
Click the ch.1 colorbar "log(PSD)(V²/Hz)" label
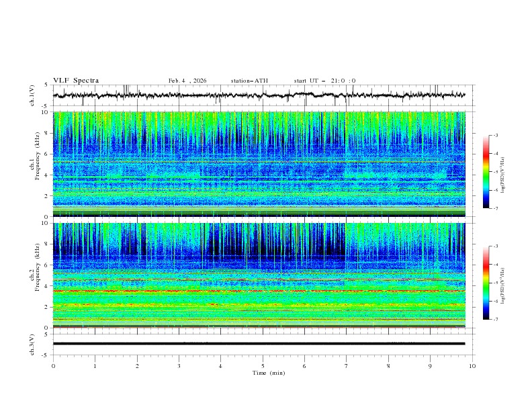[x=503, y=175]
